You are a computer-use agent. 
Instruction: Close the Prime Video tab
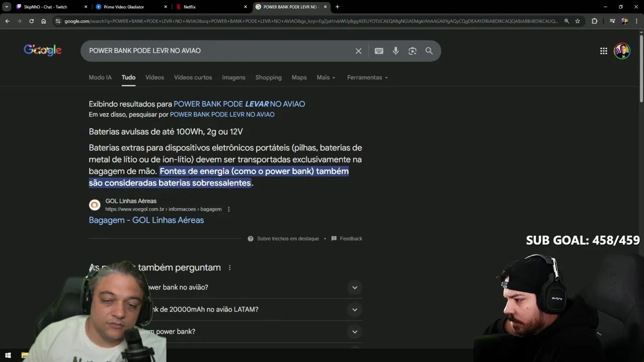[166, 7]
